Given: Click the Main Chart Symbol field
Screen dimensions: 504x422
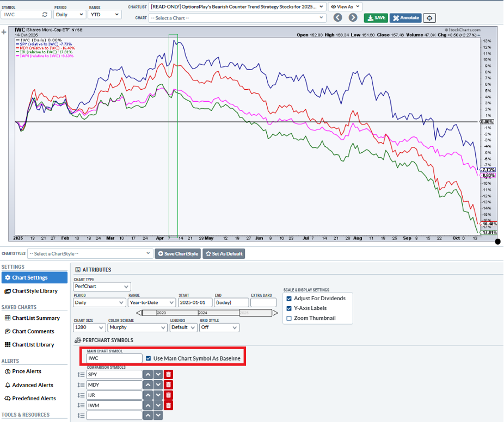Looking at the screenshot, I should [x=114, y=358].
